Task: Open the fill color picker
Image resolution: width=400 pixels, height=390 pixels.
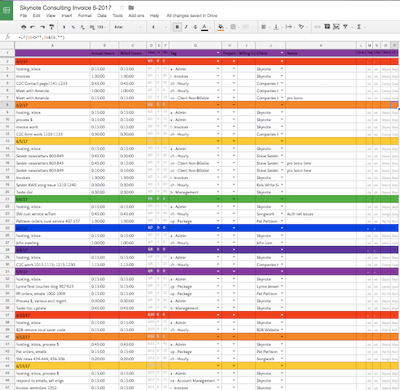Action: click(x=221, y=27)
